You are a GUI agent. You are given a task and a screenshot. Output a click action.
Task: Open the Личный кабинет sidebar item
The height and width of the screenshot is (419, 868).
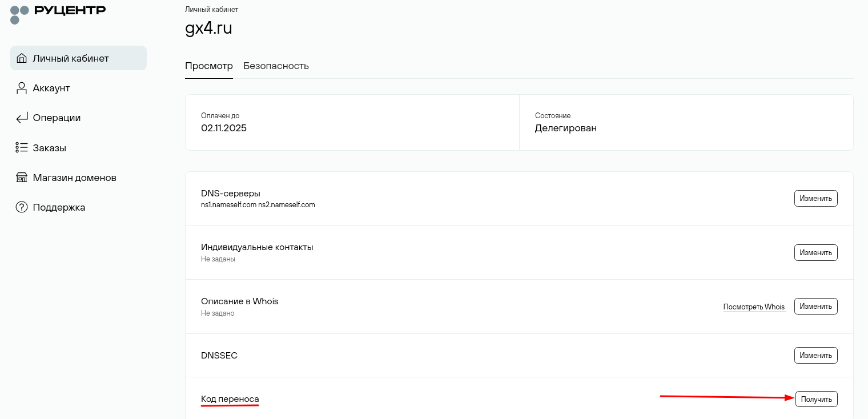click(78, 58)
